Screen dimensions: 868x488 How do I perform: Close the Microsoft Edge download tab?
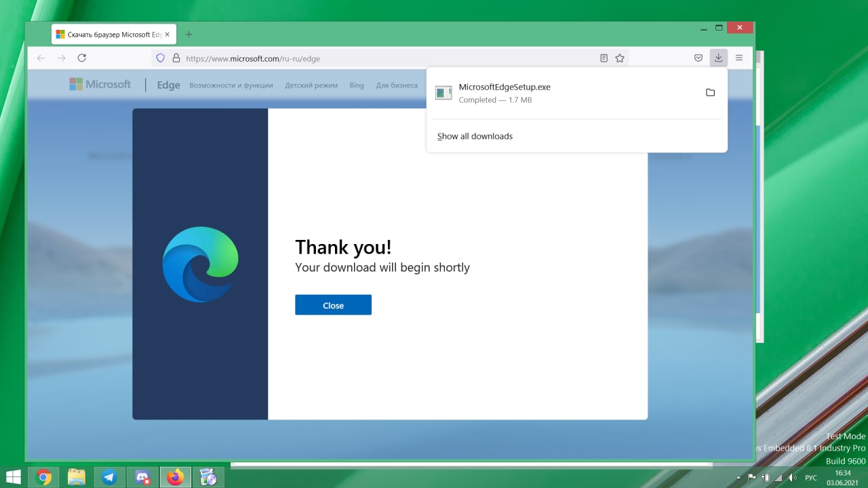[167, 35]
